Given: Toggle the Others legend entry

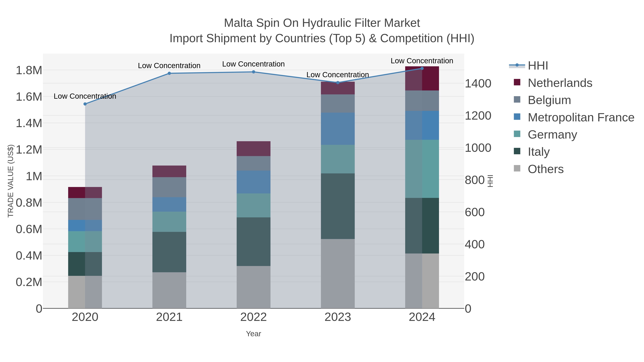Looking at the screenshot, I should pos(538,169).
